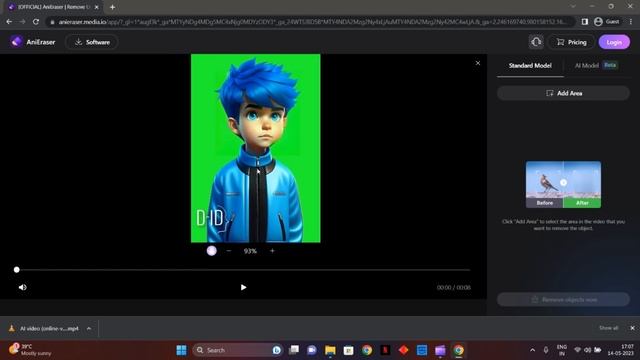The image size is (640, 360).
Task: Click the browser address bar URL
Action: (x=311, y=22)
